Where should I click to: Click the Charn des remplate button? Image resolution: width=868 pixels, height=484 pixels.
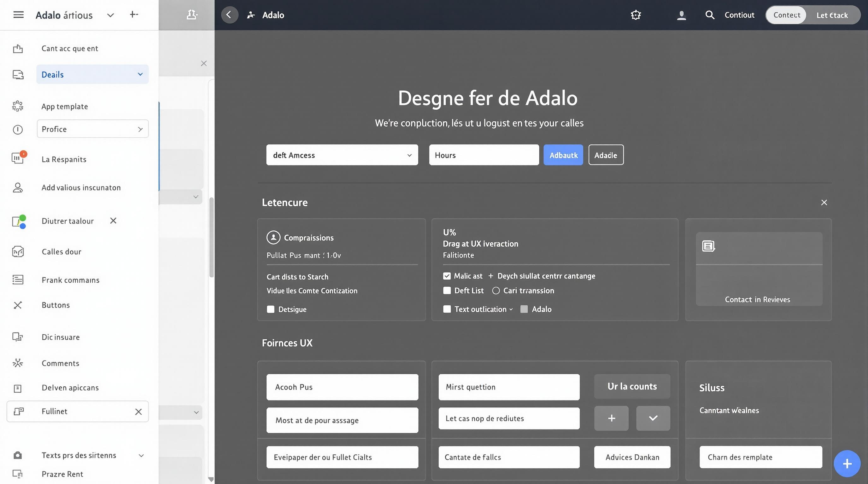[760, 457]
